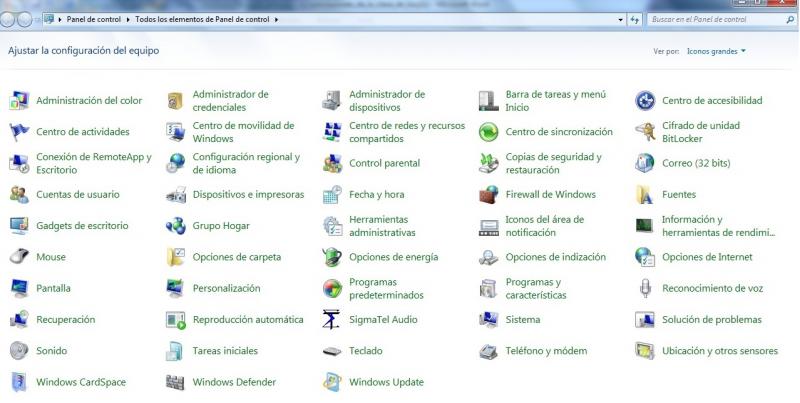The height and width of the screenshot is (403, 800).
Task: Open the Ubicación y otros sensores icon
Action: pyautogui.click(x=645, y=350)
